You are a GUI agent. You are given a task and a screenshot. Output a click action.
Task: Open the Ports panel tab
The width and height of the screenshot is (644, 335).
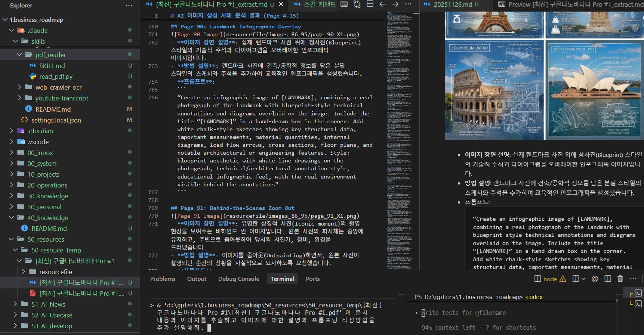click(312, 279)
